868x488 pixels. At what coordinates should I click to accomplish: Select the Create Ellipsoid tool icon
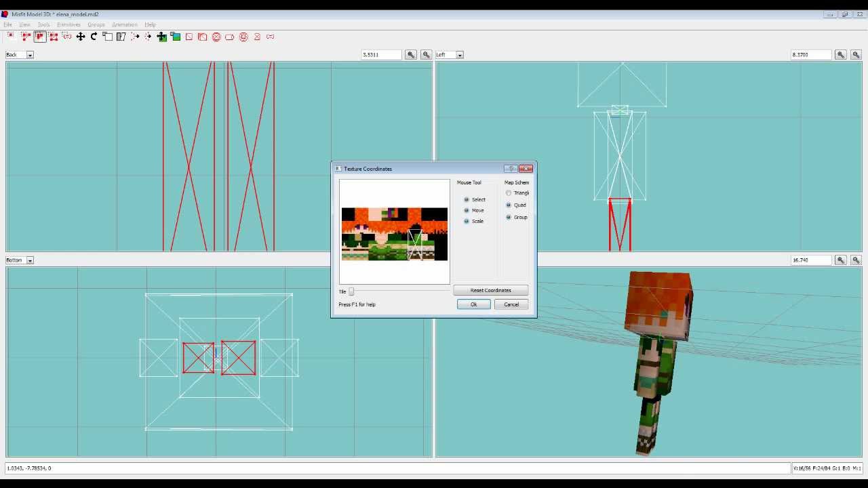tap(216, 37)
